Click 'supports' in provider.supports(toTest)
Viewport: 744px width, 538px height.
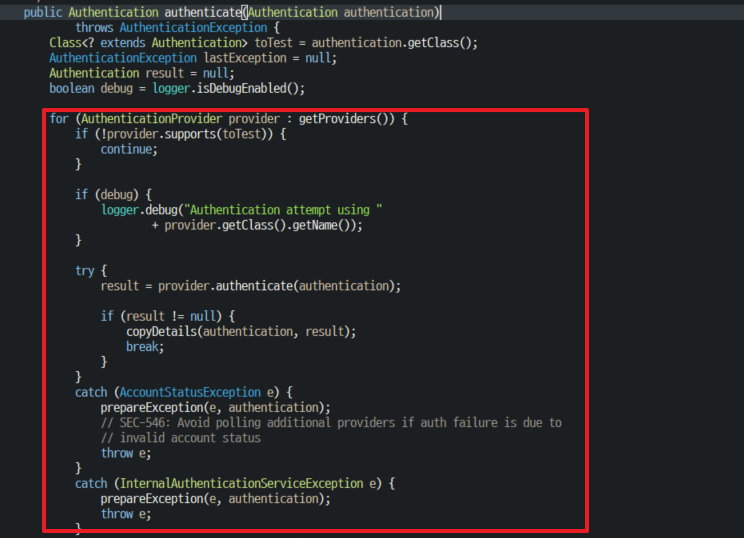click(190, 134)
